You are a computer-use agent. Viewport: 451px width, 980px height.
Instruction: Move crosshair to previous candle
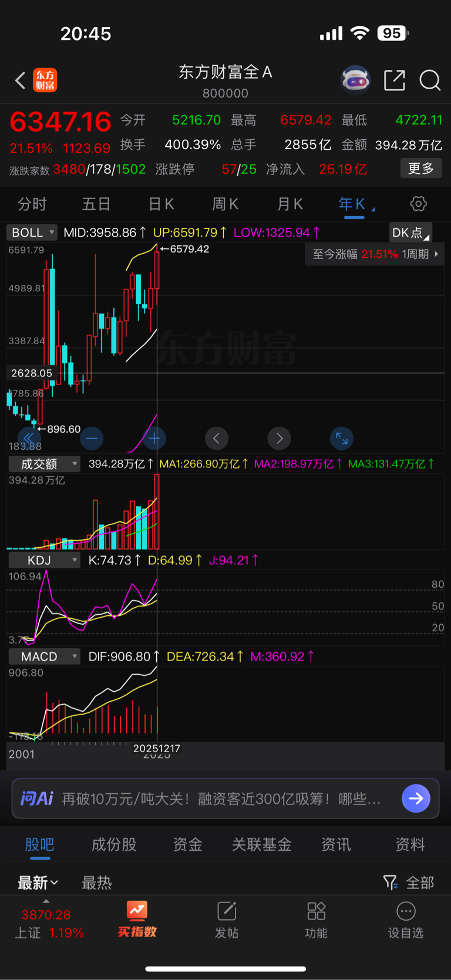coord(217,438)
